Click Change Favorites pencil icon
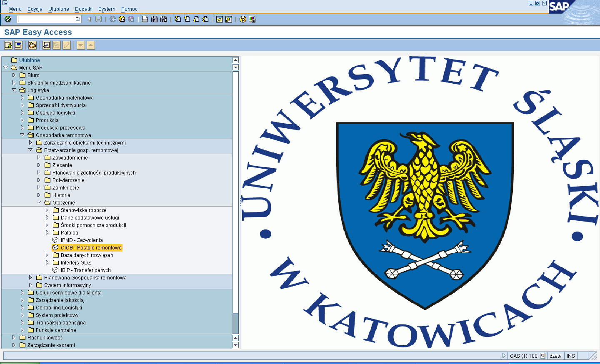600x364 pixels. (x=67, y=45)
